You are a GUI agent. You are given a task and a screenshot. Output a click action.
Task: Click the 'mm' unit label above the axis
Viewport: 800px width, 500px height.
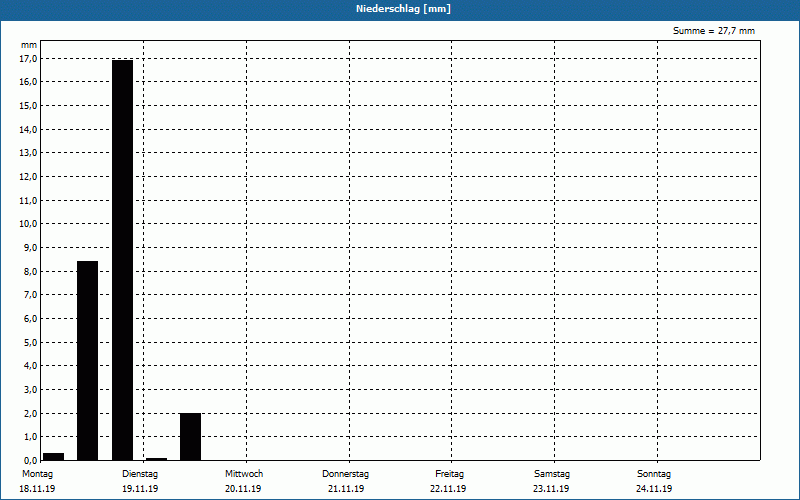tap(29, 45)
